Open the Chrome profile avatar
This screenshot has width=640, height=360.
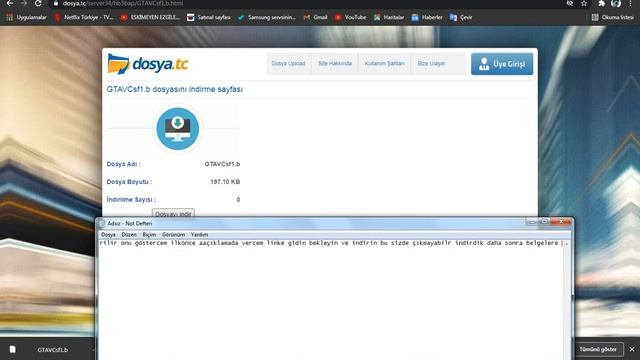point(616,3)
